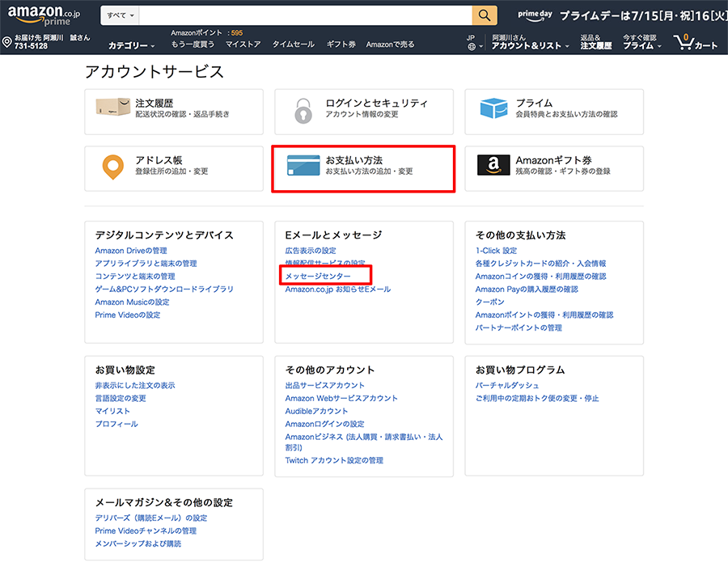Open デリバーズ(購読Eメール)の設定 link
728x575 pixels.
(151, 518)
